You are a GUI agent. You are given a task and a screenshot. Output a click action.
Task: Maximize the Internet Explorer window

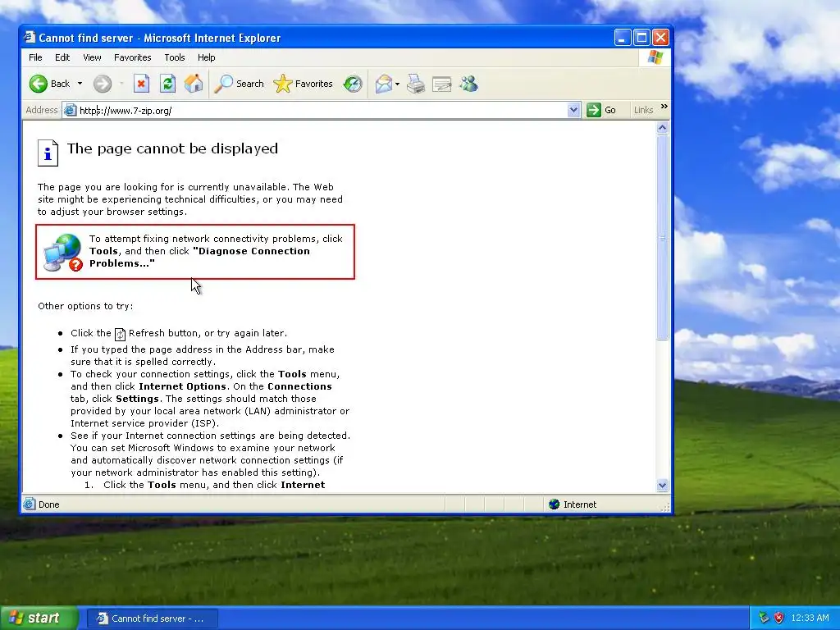pyautogui.click(x=641, y=38)
